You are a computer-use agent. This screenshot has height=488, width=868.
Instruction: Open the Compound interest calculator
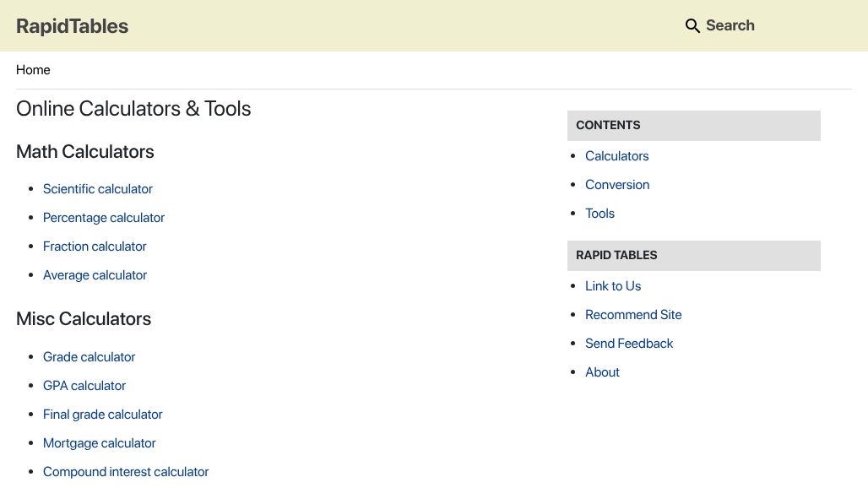[x=125, y=472]
